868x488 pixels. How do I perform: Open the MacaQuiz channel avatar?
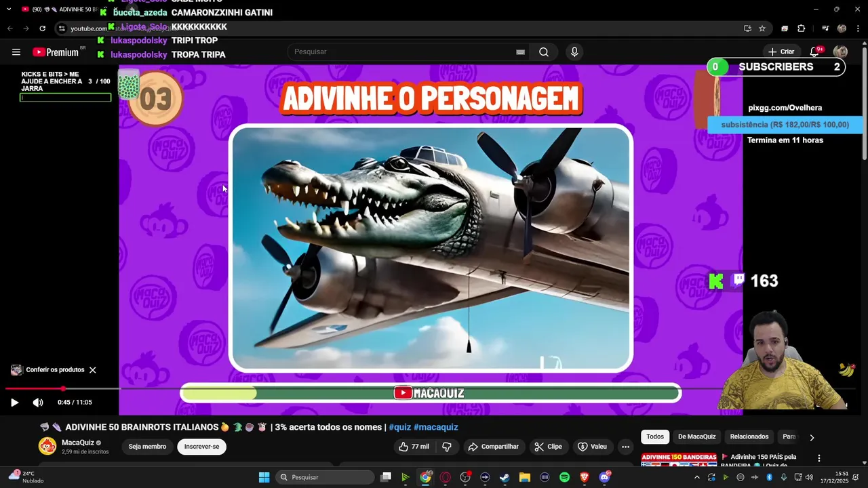[47, 446]
